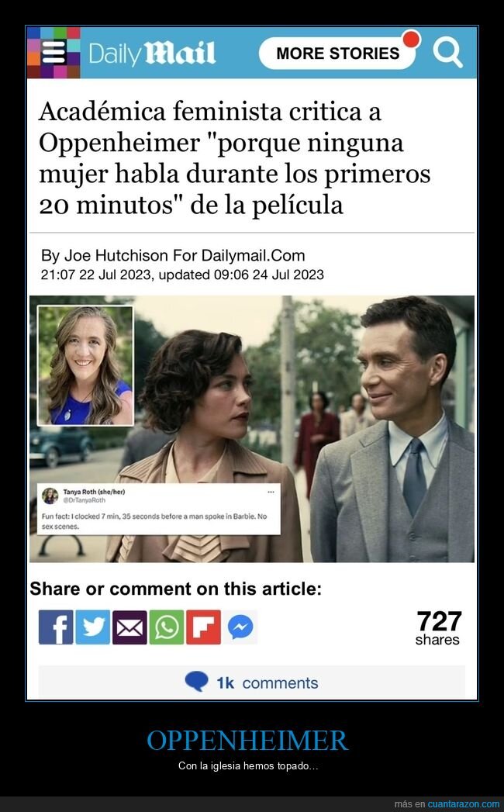This screenshot has width=504, height=812.
Task: Click the article headline about Oppenheimer
Action: click(235, 158)
